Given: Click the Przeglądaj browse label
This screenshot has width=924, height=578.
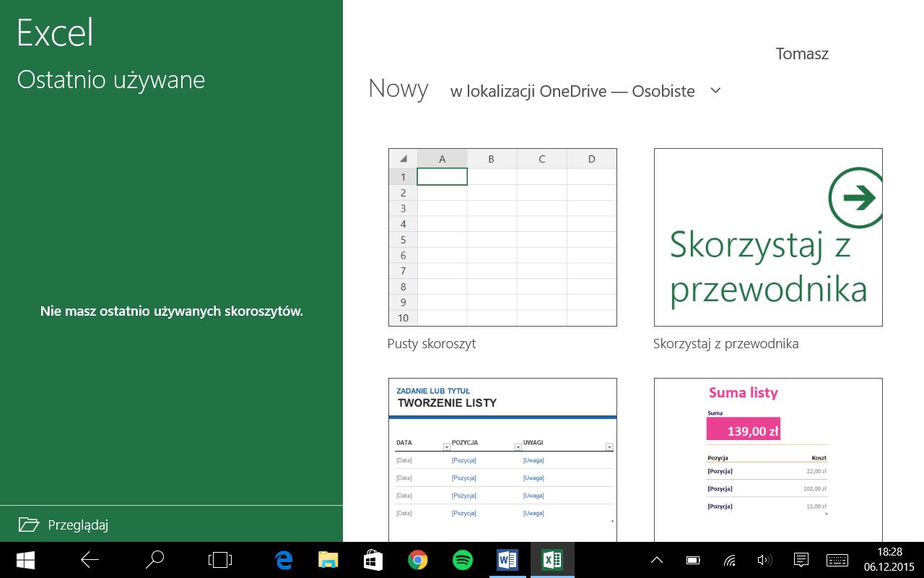Looking at the screenshot, I should tap(78, 525).
